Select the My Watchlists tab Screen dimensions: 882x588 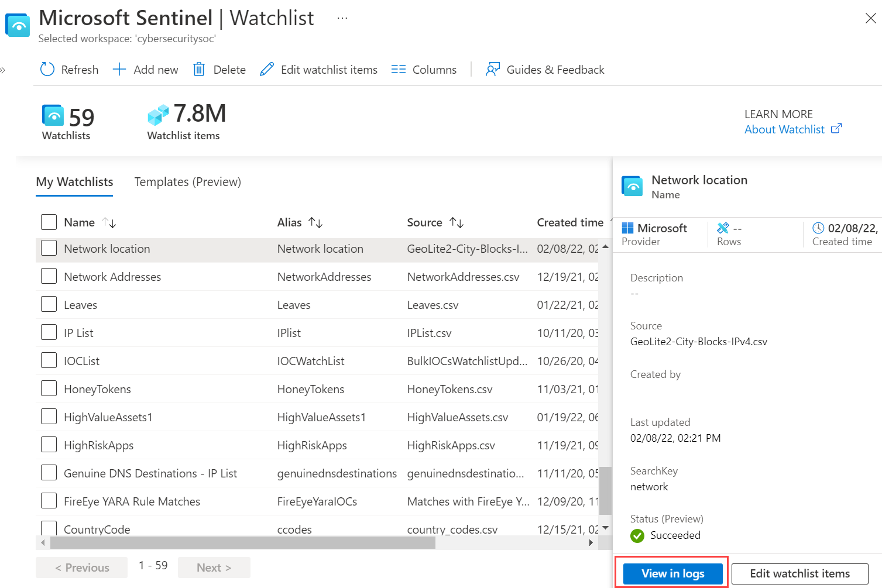(x=74, y=182)
